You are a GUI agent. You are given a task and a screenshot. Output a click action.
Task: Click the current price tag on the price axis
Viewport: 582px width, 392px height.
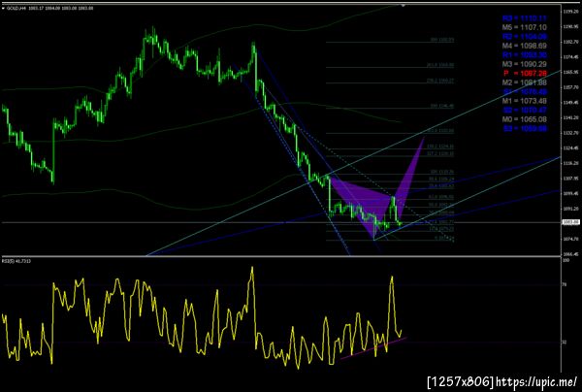[571, 222]
